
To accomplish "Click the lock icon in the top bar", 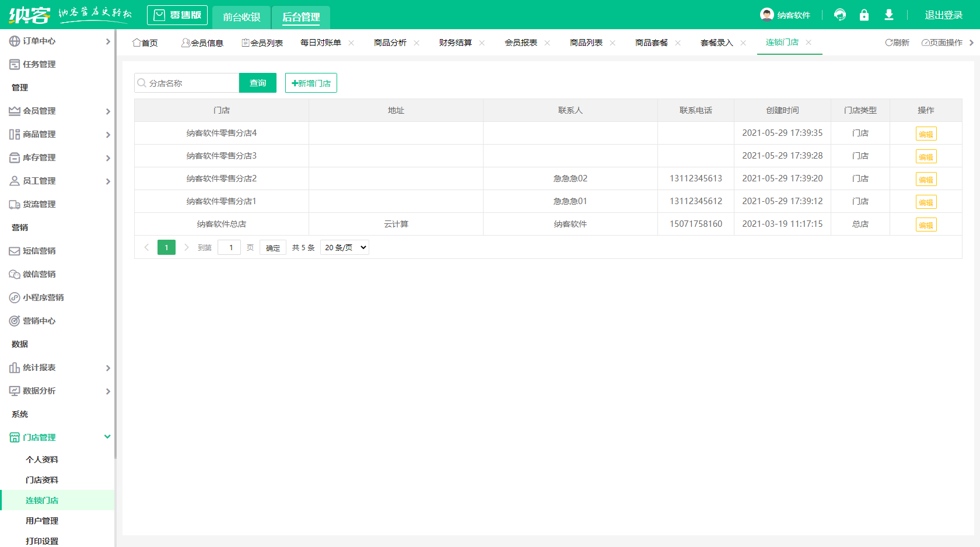I will click(x=864, y=15).
